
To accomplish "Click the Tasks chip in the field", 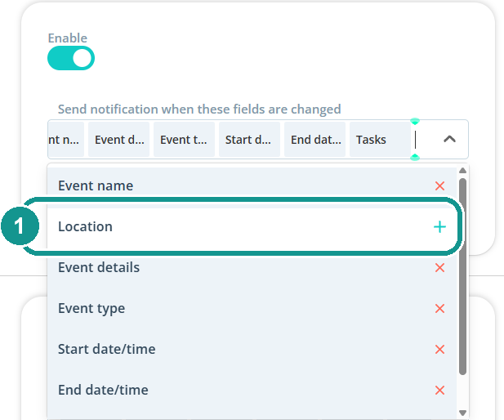I will tap(380, 140).
